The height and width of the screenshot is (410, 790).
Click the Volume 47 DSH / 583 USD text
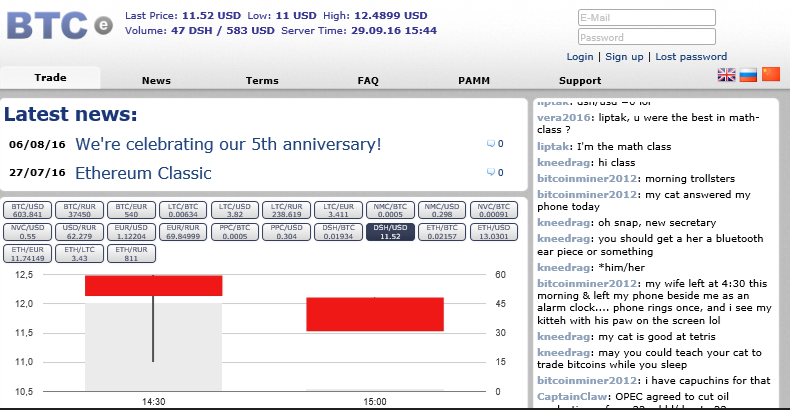click(x=200, y=31)
